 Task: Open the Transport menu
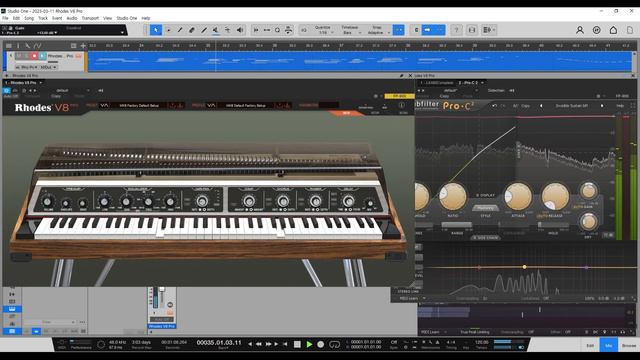pos(90,18)
